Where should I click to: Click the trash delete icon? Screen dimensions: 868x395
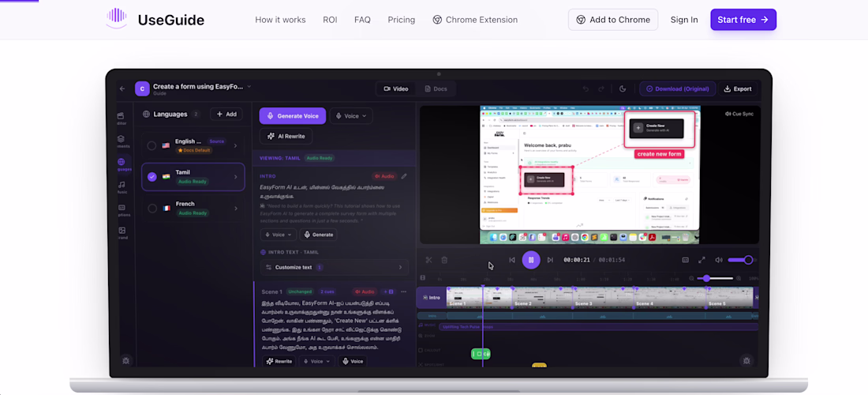(x=444, y=260)
